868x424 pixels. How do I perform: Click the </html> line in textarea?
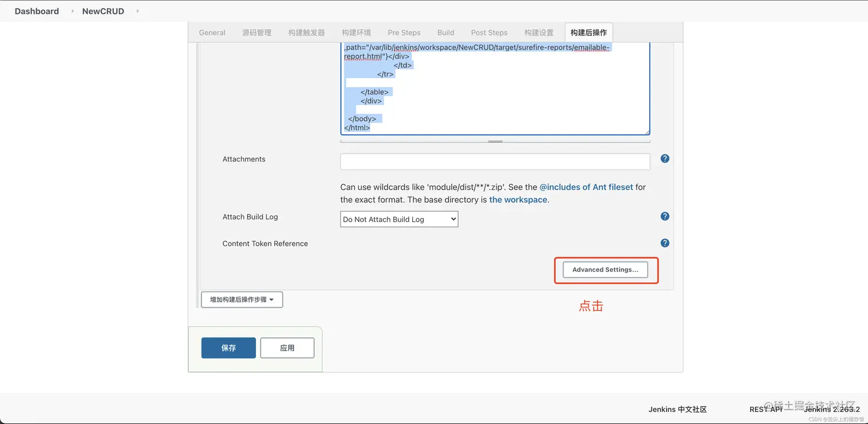click(x=357, y=128)
